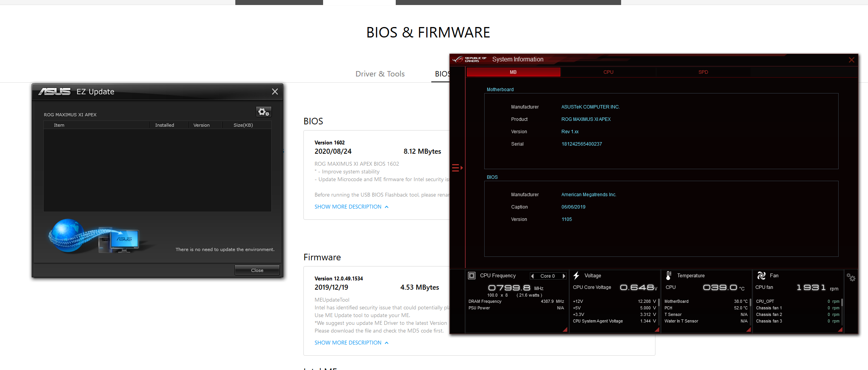
Task: Click the 'PCH' temperature row
Action: tap(706, 308)
